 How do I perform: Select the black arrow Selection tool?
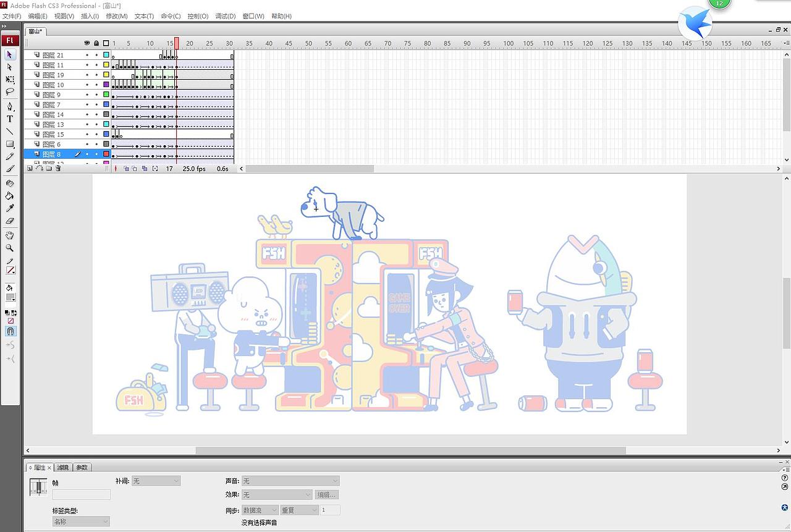(10, 55)
